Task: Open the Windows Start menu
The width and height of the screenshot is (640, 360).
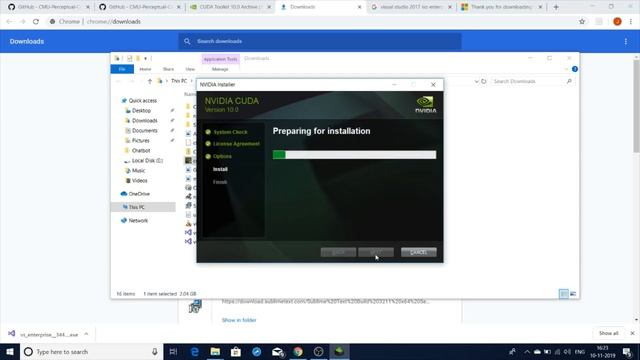Action: click(x=10, y=351)
